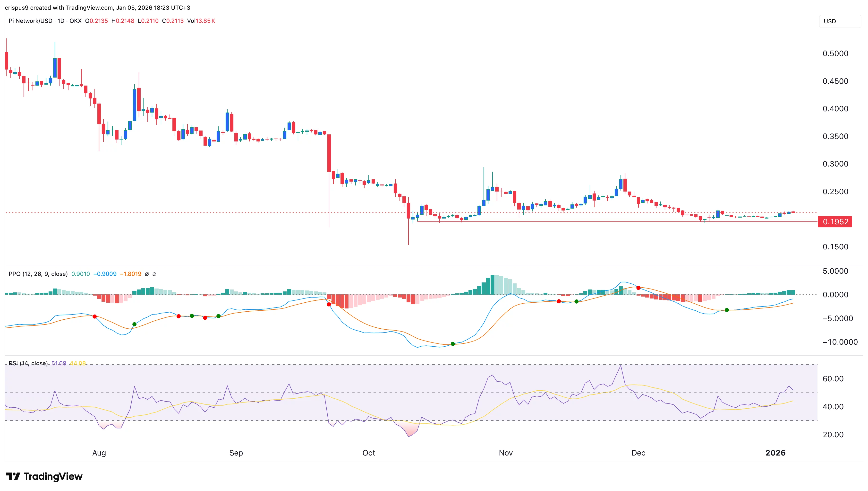Click the close value C0.2113 in legend
This screenshot has width=868, height=491.
coord(173,21)
